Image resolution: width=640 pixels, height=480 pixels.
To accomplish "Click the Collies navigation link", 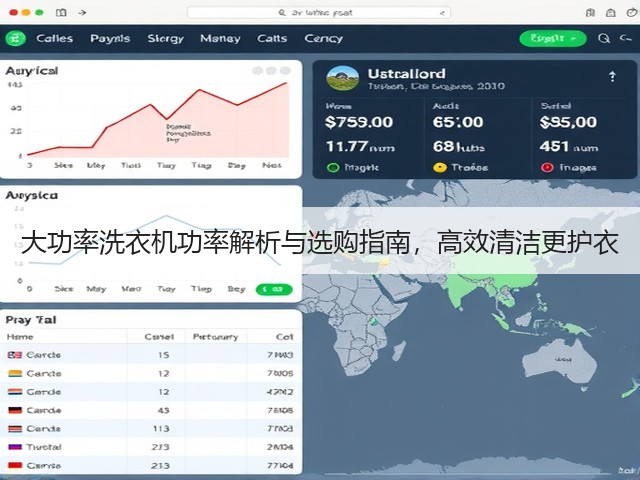I will click(54, 38).
